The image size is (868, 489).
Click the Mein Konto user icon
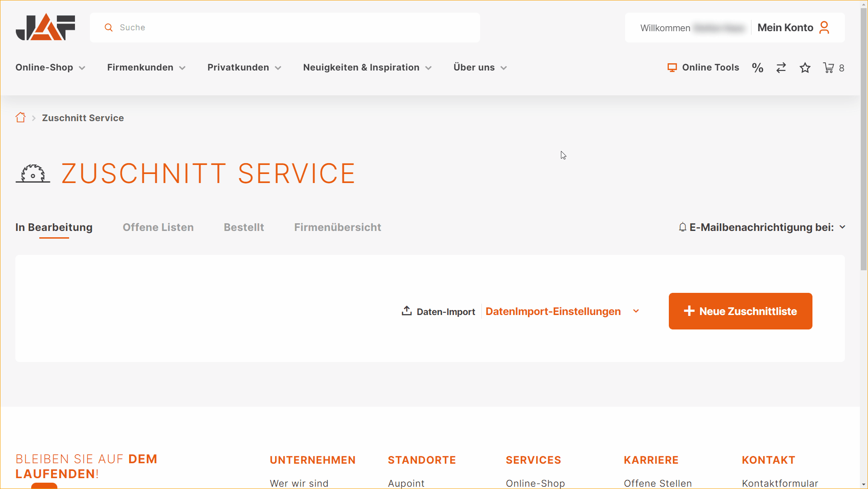tap(824, 28)
